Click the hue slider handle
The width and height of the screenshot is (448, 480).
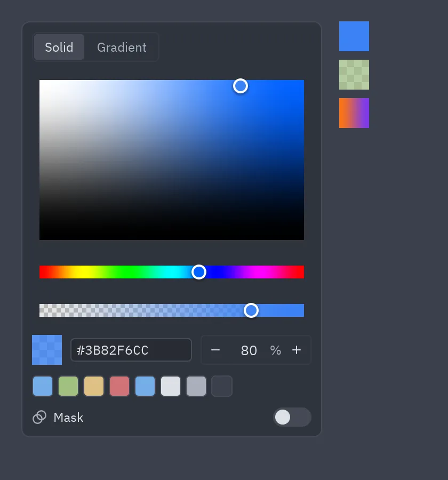[199, 272]
